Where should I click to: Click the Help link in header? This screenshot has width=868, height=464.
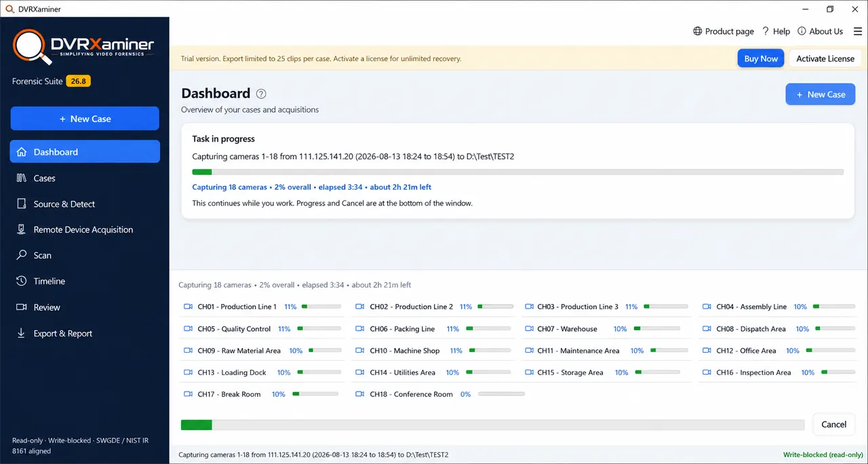click(x=776, y=31)
